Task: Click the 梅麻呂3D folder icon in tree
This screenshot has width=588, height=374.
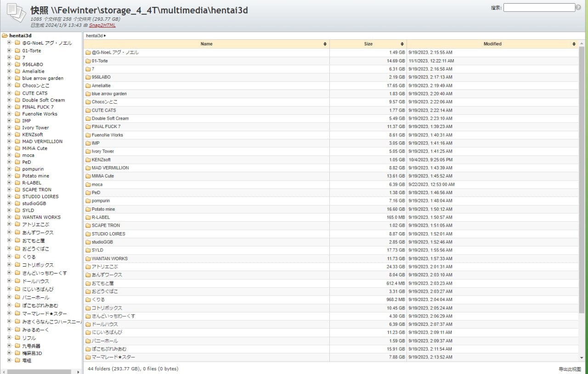Action: [17, 353]
